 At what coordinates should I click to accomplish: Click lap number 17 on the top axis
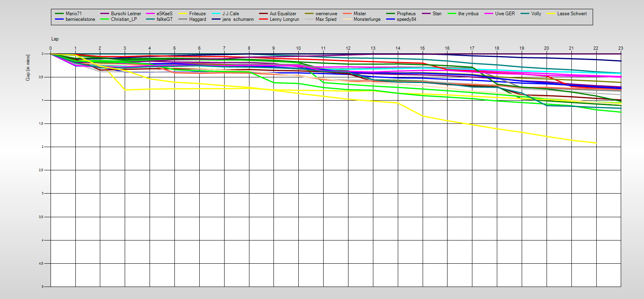pyautogui.click(x=472, y=48)
